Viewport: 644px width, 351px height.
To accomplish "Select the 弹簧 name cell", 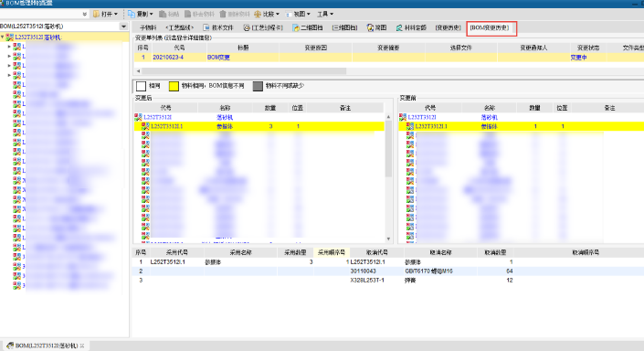I will pyautogui.click(x=410, y=281).
